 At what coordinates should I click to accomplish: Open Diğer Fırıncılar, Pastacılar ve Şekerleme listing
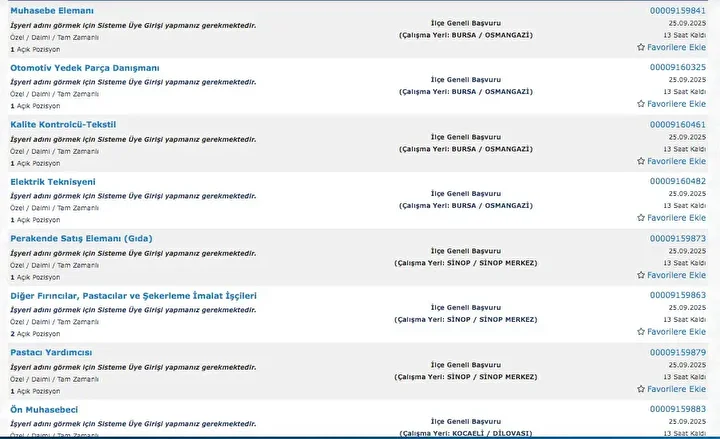pos(133,296)
